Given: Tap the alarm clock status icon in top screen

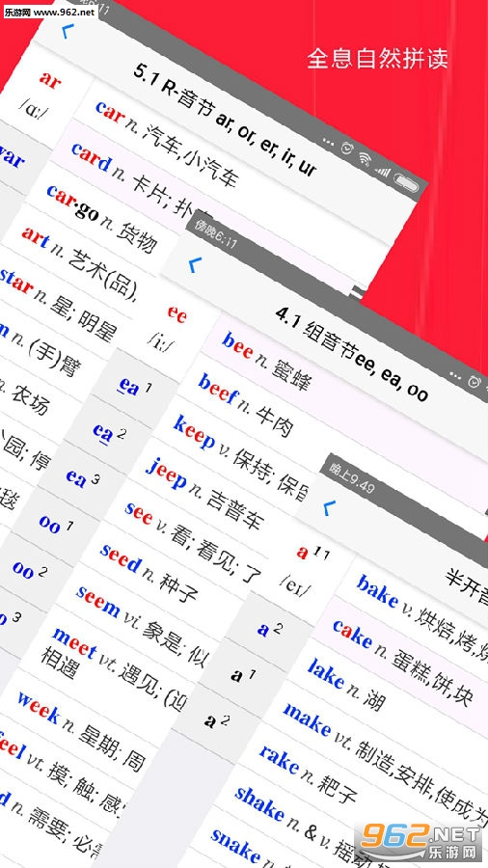Looking at the screenshot, I should (346, 149).
